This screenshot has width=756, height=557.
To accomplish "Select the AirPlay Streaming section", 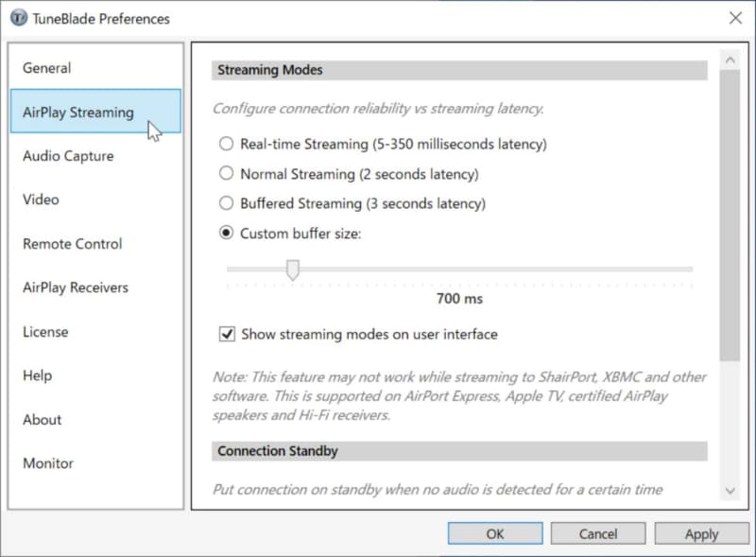I will tap(95, 112).
